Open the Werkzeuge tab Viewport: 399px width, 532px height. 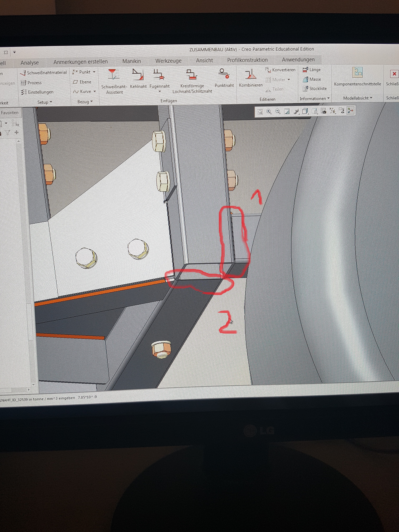[x=168, y=61]
